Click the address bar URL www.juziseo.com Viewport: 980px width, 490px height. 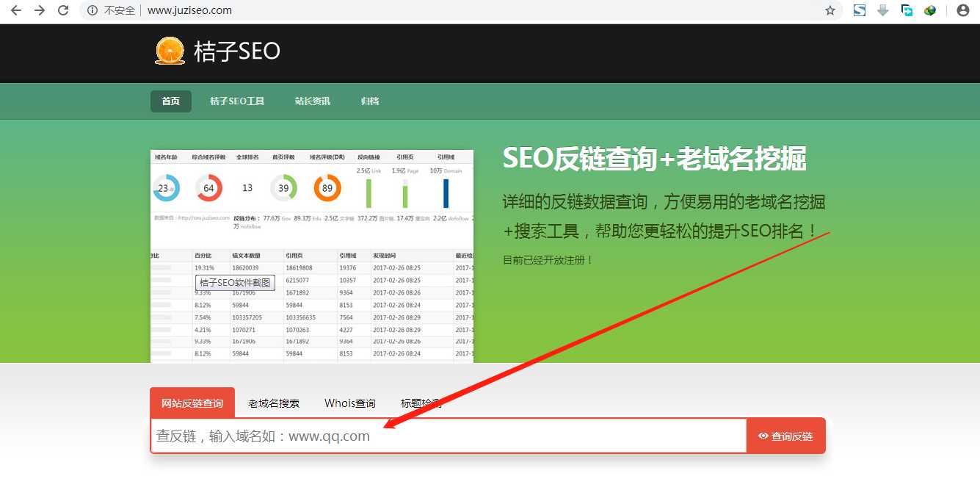click(x=189, y=10)
